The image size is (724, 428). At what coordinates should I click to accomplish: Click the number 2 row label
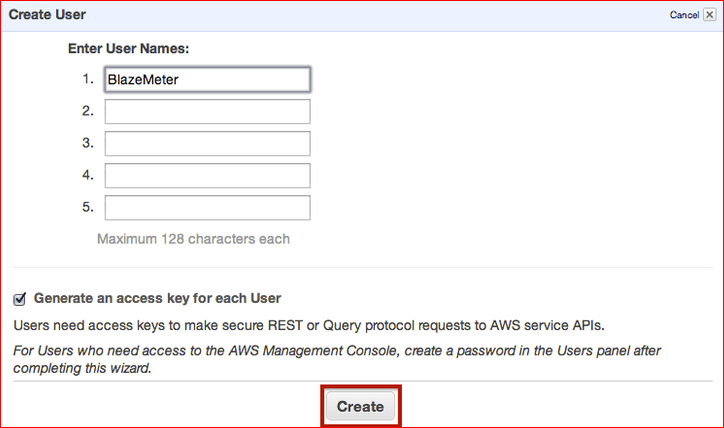coord(88,111)
